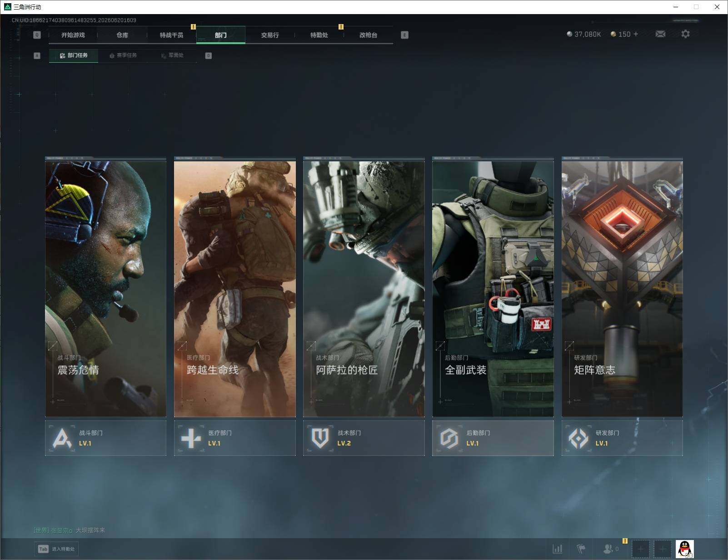Minimize the 三角洲行动 window

click(x=675, y=7)
